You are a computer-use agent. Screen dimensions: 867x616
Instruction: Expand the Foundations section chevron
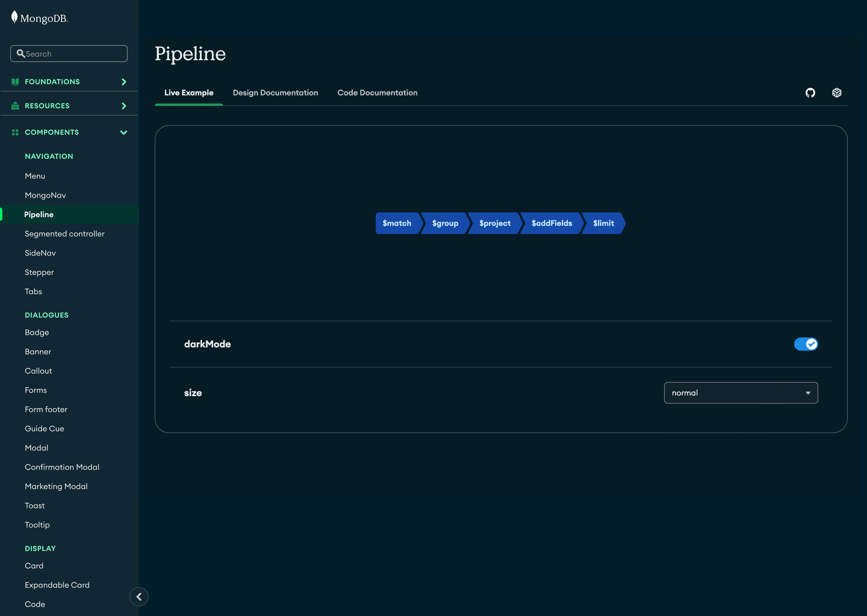pos(124,81)
